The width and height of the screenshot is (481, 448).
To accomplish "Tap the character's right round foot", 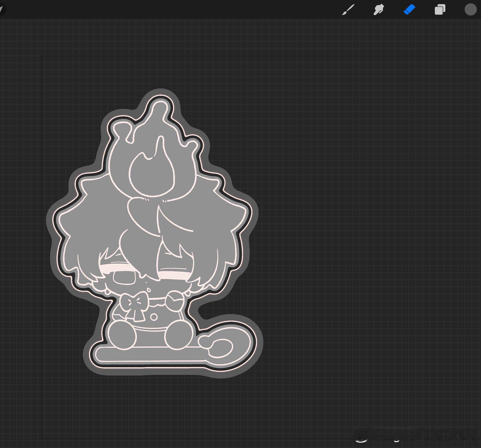I will (179, 335).
